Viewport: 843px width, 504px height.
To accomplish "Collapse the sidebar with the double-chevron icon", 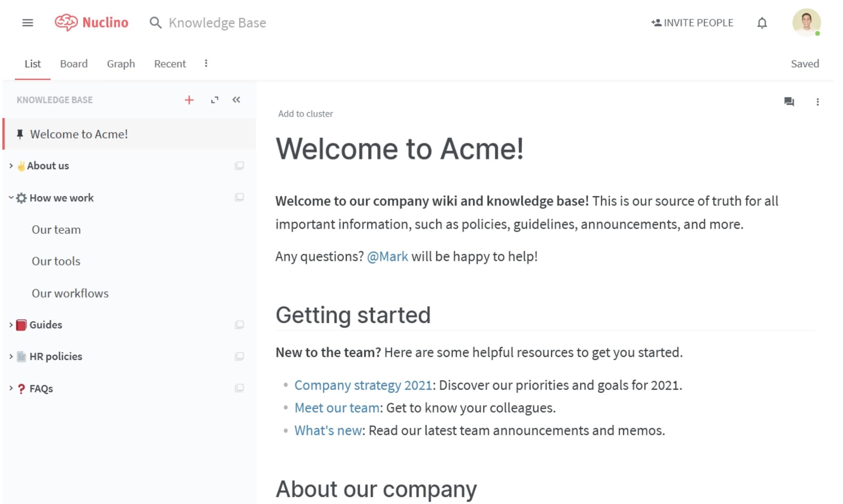I will 236,100.
